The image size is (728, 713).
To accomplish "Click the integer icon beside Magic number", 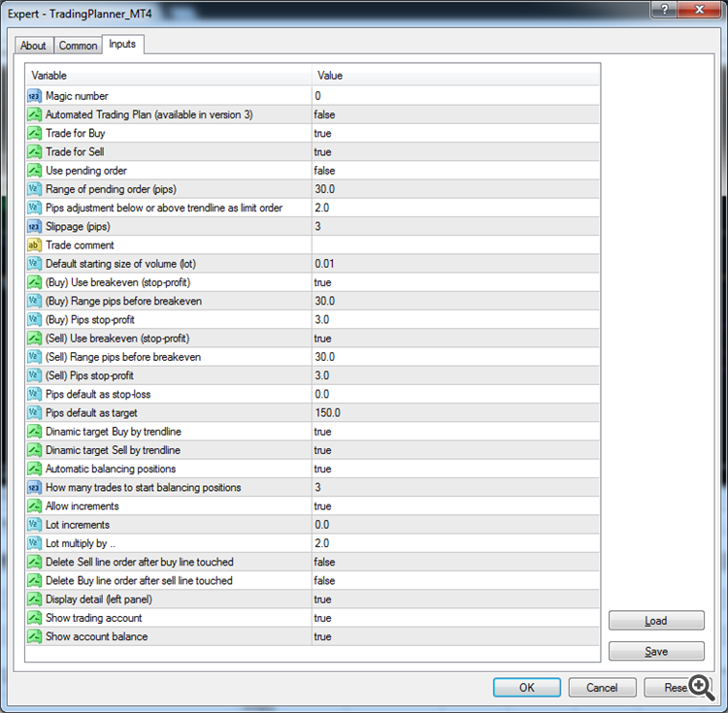I will (x=34, y=96).
